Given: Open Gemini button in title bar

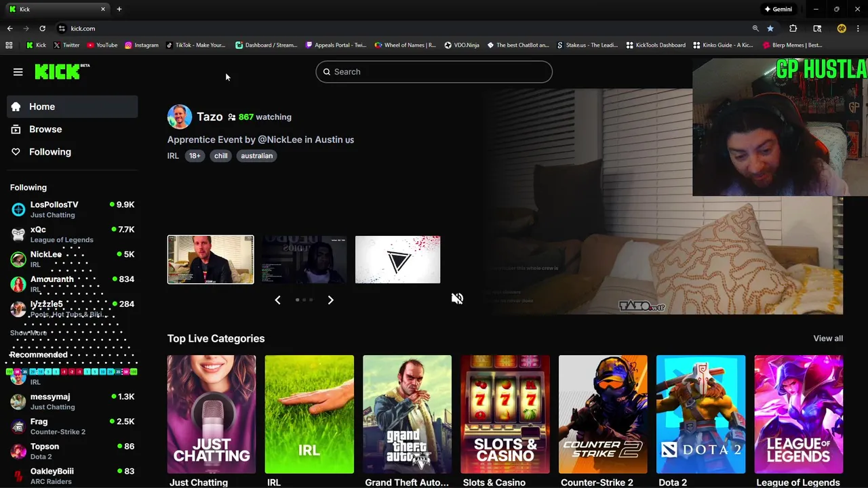Looking at the screenshot, I should 778,9.
